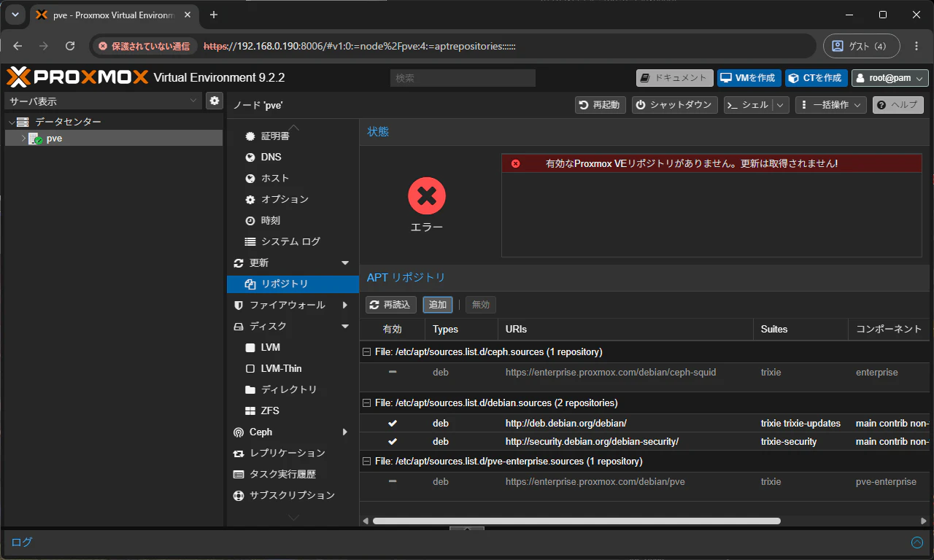The height and width of the screenshot is (560, 934).
Task: Open the サーバ表示 view dropdown
Action: [x=103, y=101]
